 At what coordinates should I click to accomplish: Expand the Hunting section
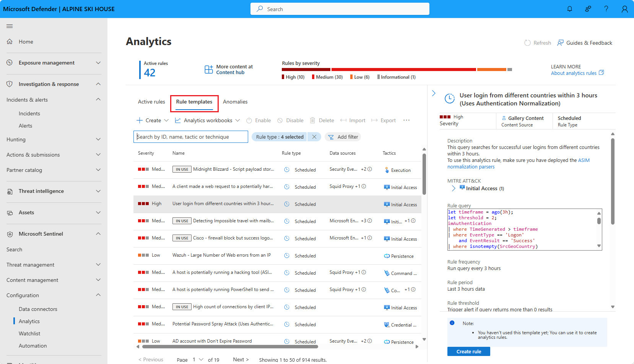98,139
